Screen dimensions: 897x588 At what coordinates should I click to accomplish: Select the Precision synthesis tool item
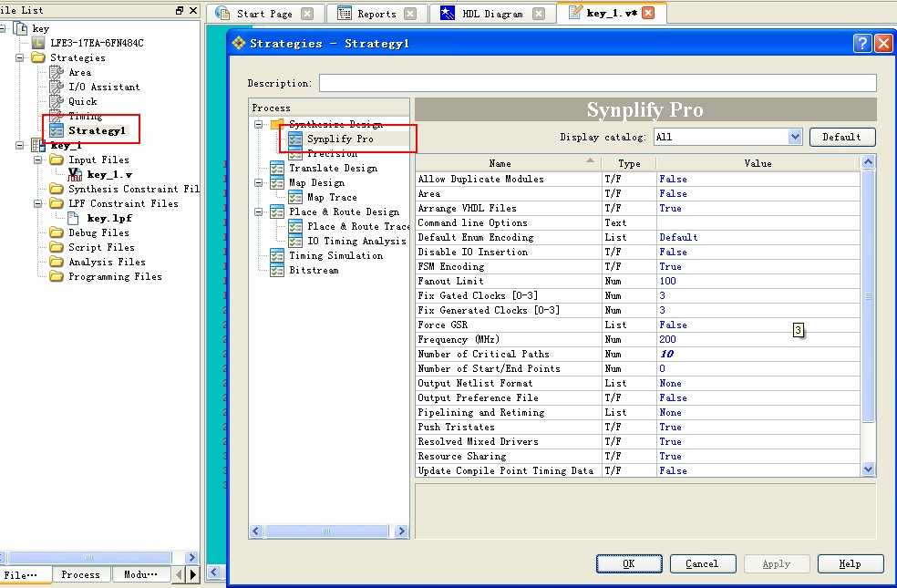pos(332,154)
